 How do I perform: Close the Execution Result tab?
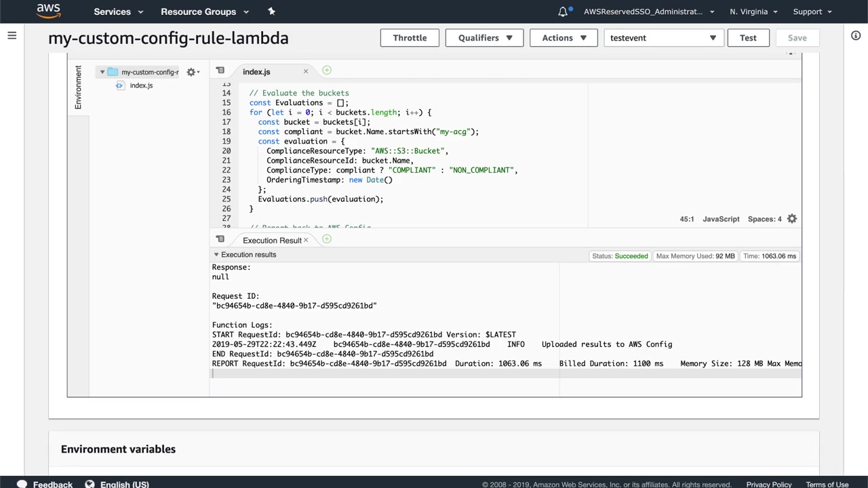pos(306,240)
